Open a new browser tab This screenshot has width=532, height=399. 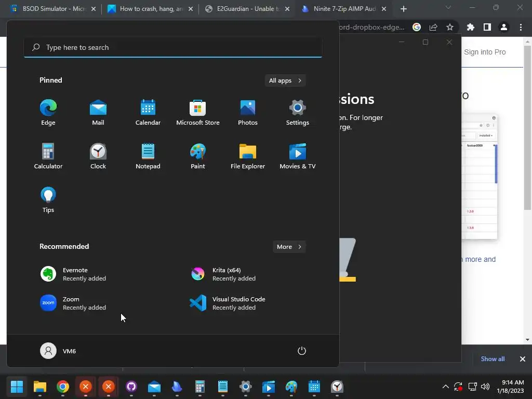[x=403, y=9]
